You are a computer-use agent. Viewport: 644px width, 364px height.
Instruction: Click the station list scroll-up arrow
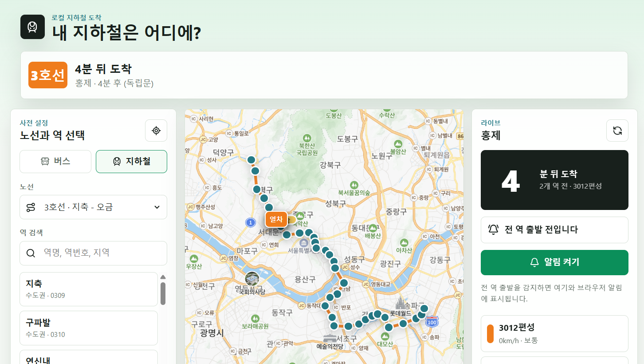163,277
